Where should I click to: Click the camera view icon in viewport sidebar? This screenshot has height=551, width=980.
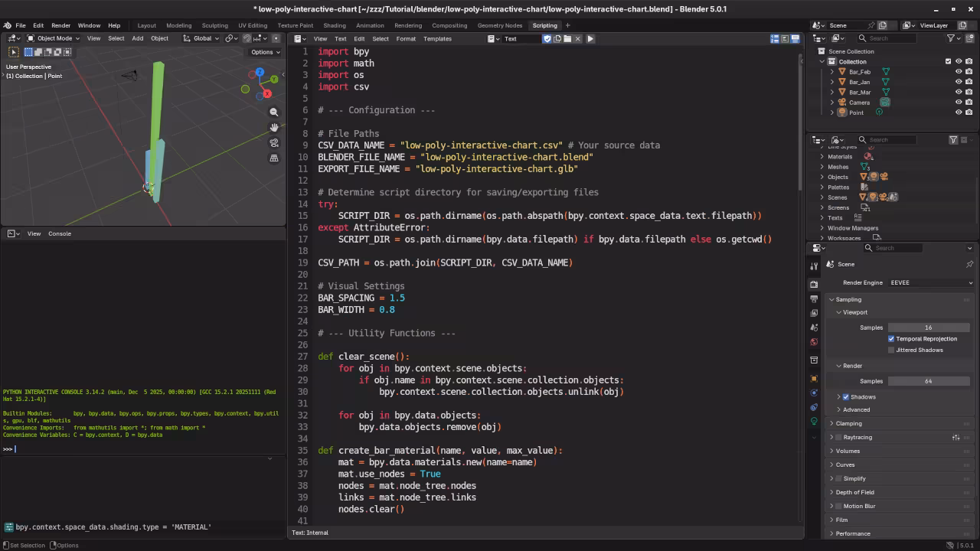click(274, 141)
